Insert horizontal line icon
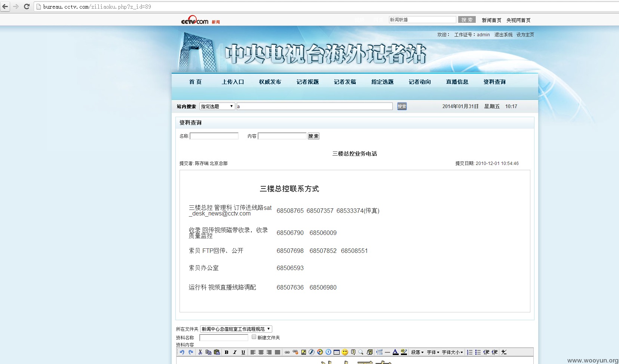The height and width of the screenshot is (364, 619). pos(387,352)
